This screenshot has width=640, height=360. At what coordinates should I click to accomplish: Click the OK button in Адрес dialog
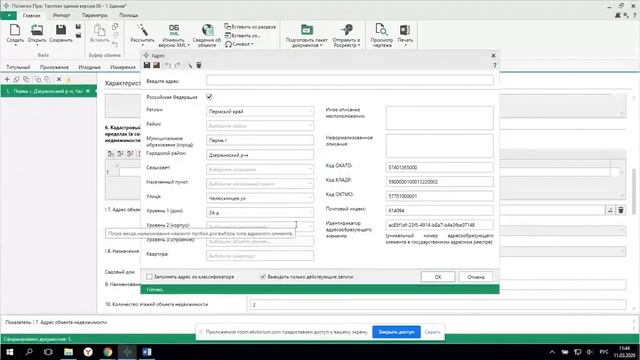click(x=438, y=277)
